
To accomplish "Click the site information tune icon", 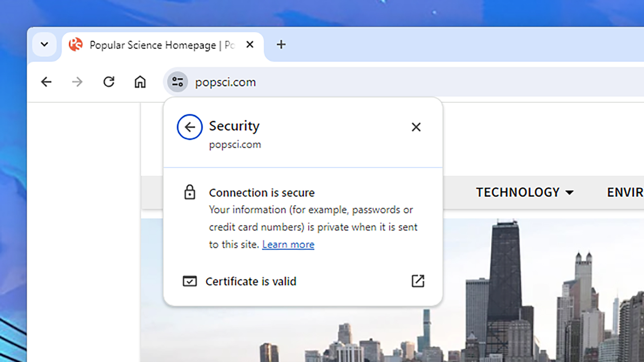I will coord(177,82).
